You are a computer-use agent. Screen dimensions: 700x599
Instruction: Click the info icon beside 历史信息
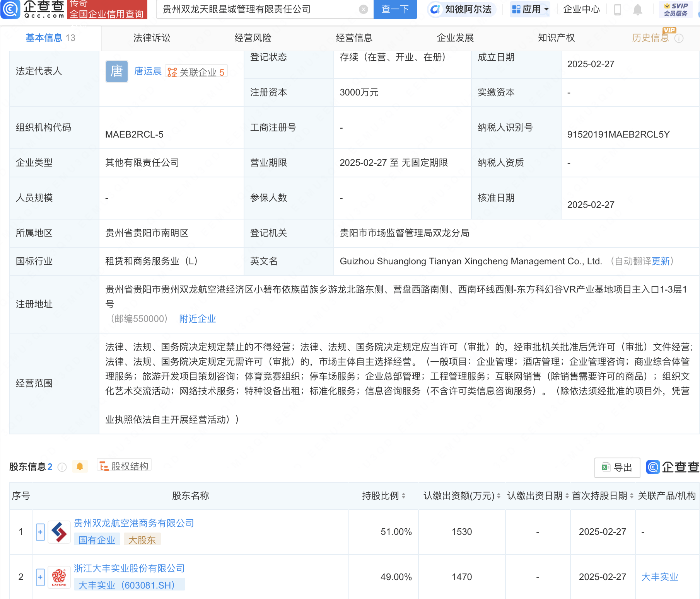(679, 38)
